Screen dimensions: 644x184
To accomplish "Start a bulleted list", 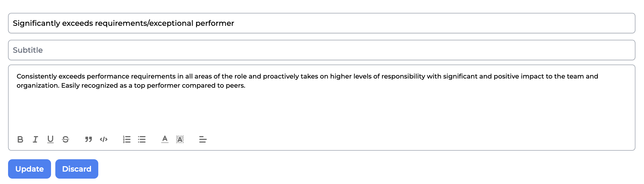I will pyautogui.click(x=142, y=139).
